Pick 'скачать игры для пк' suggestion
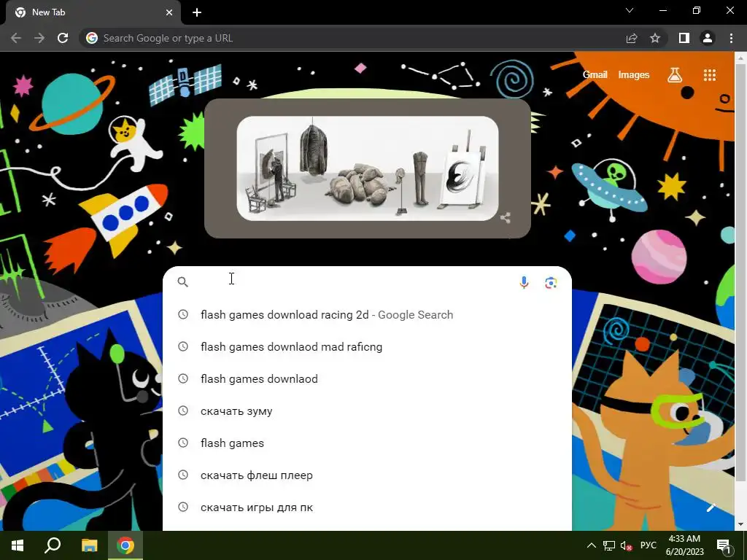 (x=367, y=507)
